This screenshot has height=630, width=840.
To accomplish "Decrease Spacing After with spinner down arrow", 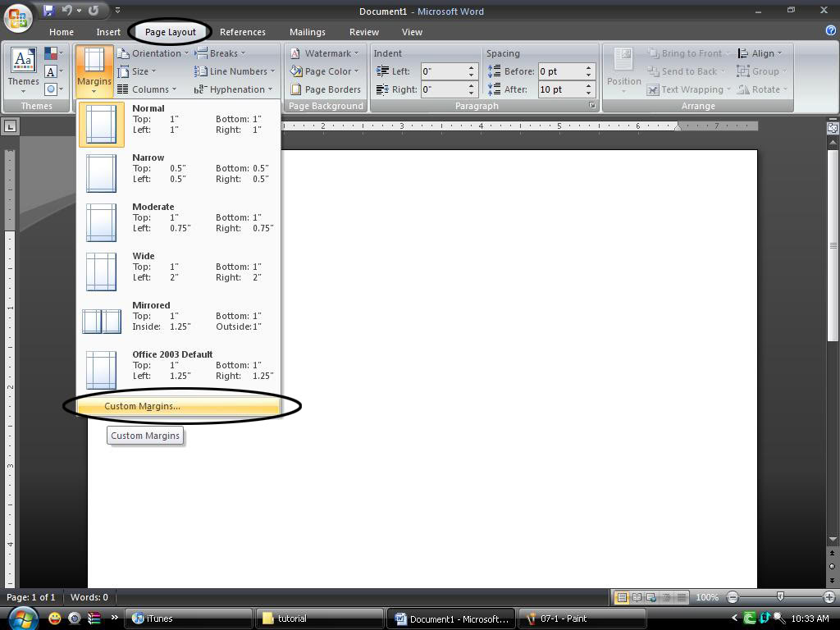I will tap(589, 94).
